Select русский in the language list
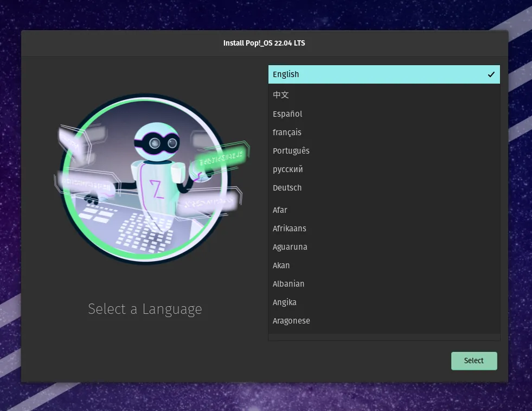This screenshot has height=411, width=532. coord(288,169)
